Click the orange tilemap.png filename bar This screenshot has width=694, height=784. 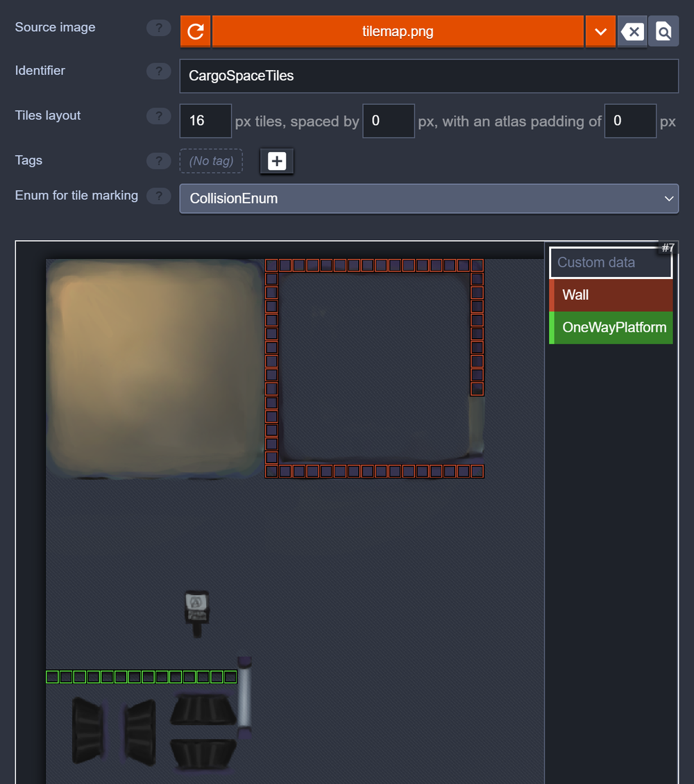pos(398,31)
